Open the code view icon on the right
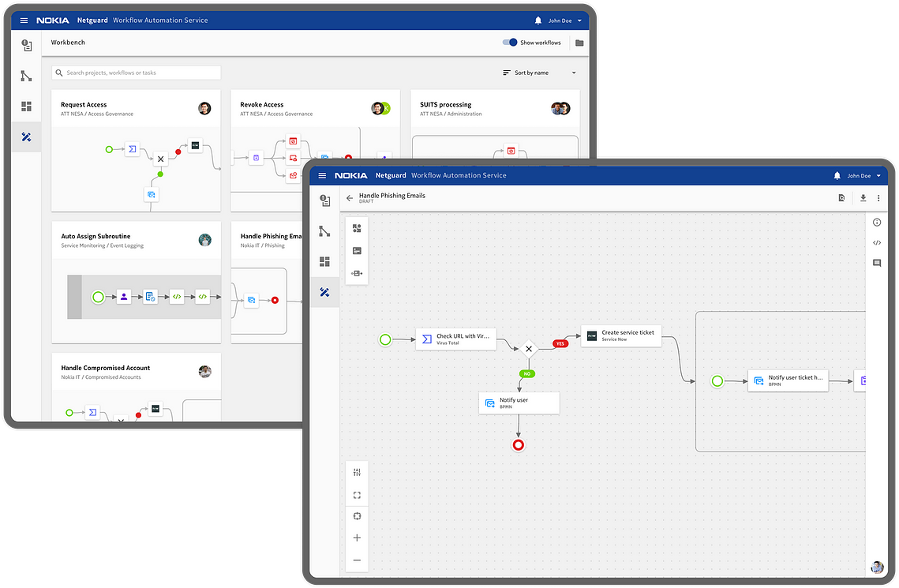This screenshot has height=588, width=899. tap(877, 243)
